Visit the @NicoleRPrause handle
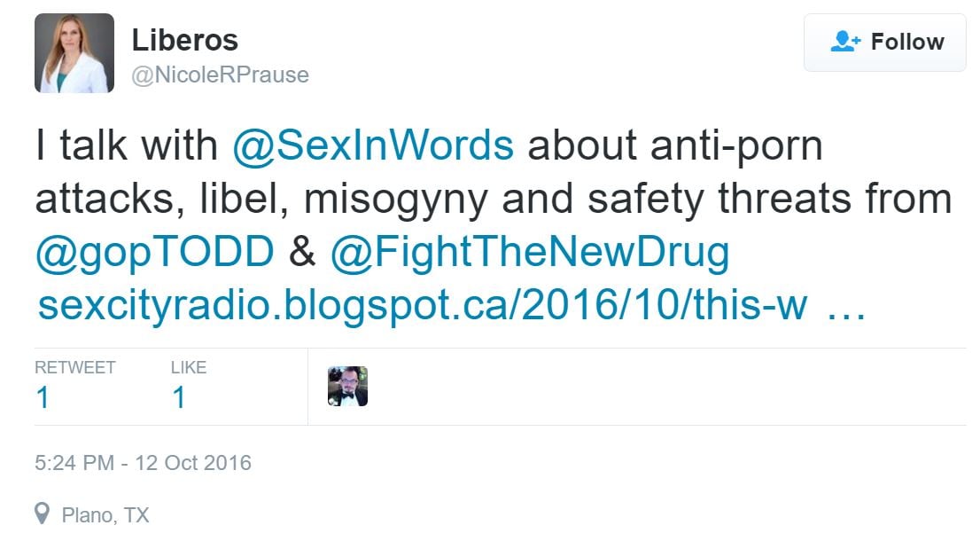This screenshot has height=541, width=980. tap(220, 75)
